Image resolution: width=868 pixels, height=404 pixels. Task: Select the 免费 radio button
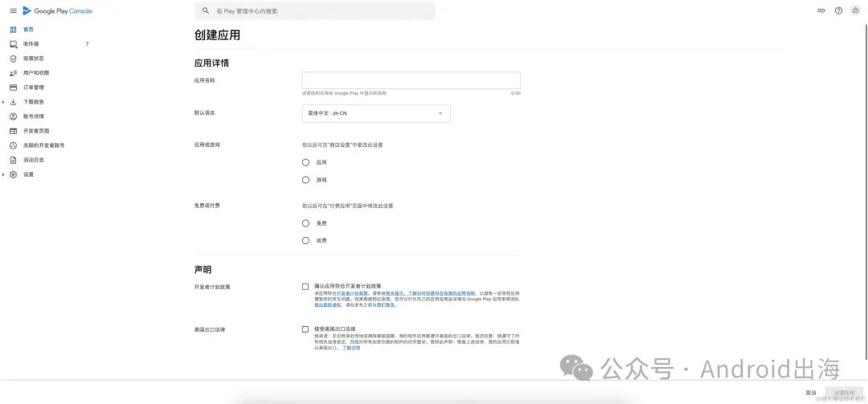coord(305,223)
